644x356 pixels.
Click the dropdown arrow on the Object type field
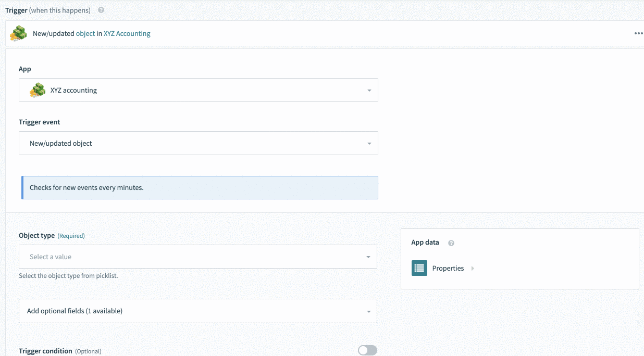pyautogui.click(x=369, y=257)
